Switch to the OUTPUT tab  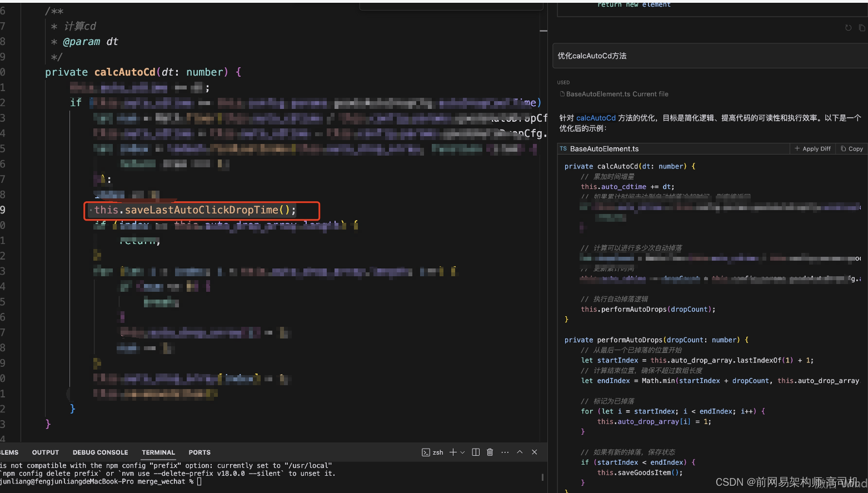click(x=45, y=452)
